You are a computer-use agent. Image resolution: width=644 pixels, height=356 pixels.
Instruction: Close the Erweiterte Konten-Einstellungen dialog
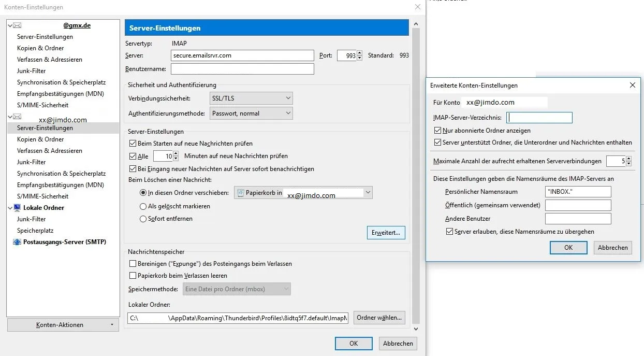(x=632, y=85)
